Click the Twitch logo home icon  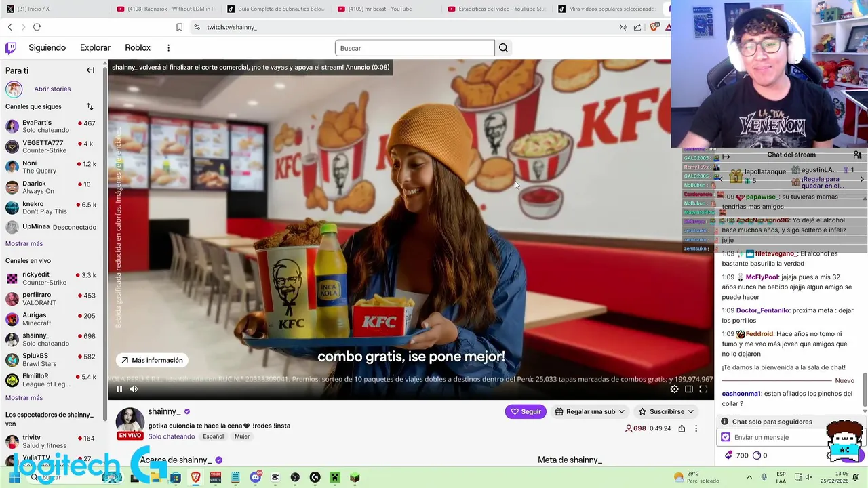pos(11,48)
